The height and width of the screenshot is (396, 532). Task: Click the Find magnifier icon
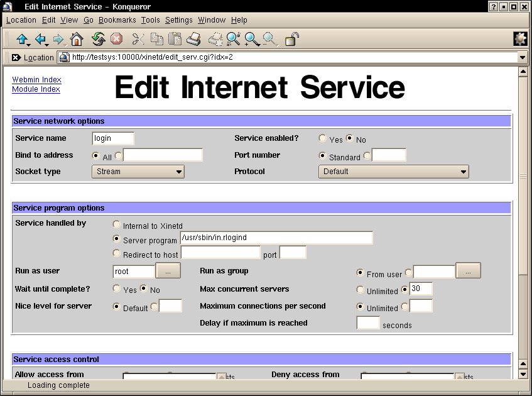click(x=233, y=40)
